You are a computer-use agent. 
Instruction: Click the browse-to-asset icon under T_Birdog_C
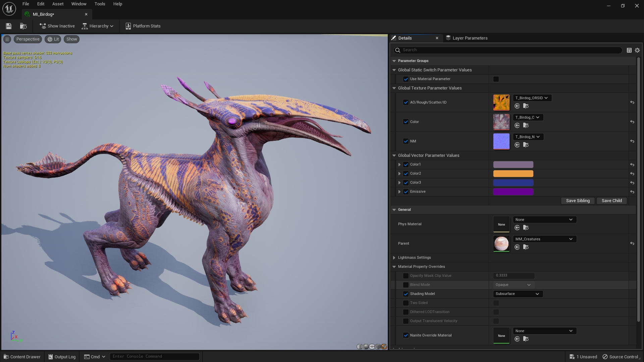click(526, 125)
